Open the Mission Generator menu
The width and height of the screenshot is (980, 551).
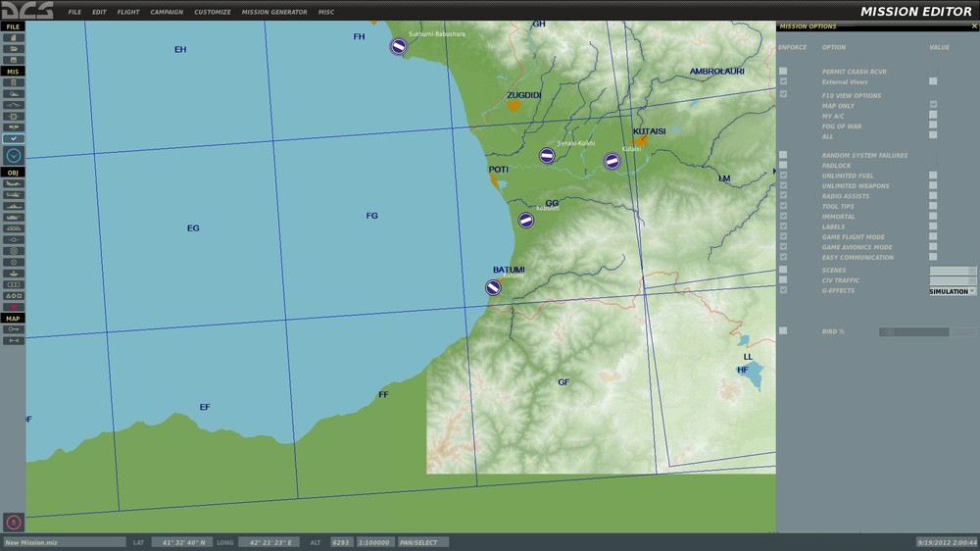[274, 13]
